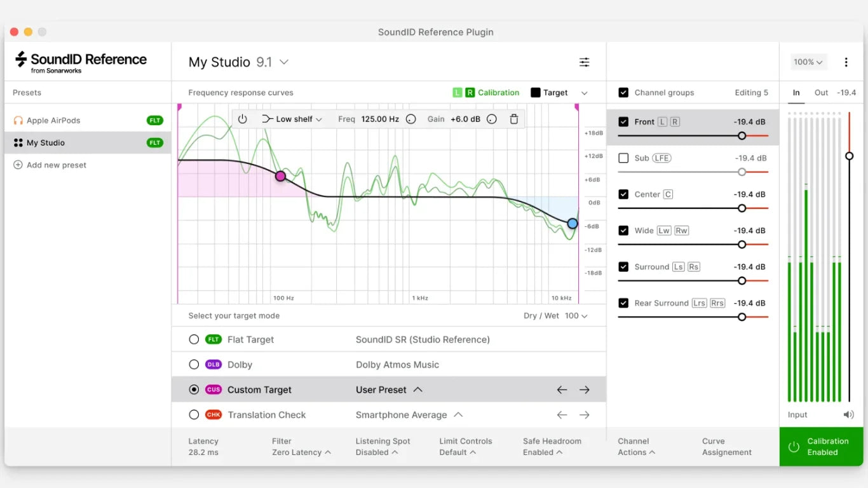Click the Gain knob icon beside +6.0 dB
The image size is (868, 488).
tap(491, 119)
